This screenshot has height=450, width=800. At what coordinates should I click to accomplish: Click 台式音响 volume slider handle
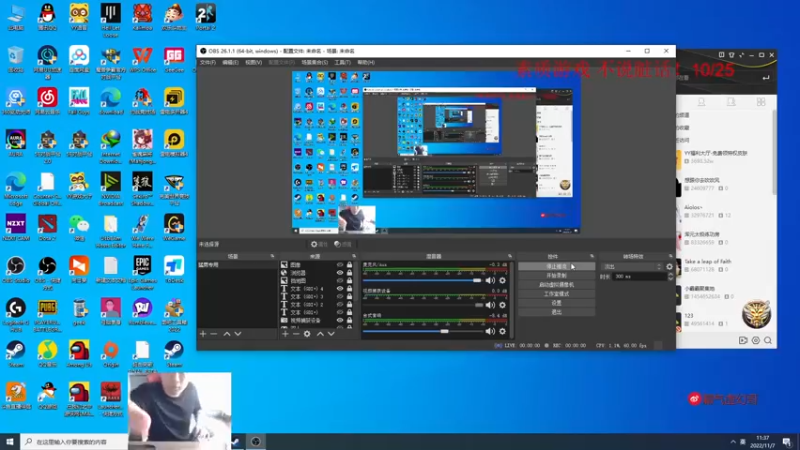point(444,331)
